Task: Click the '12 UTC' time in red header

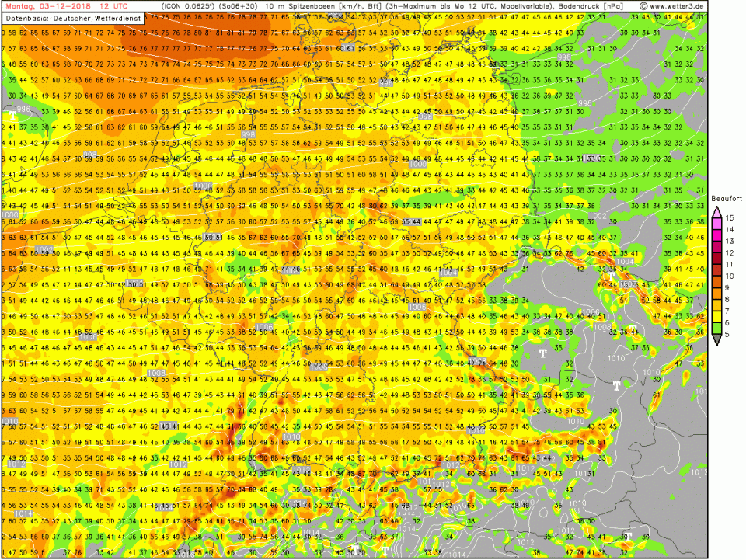Action: 114,6
